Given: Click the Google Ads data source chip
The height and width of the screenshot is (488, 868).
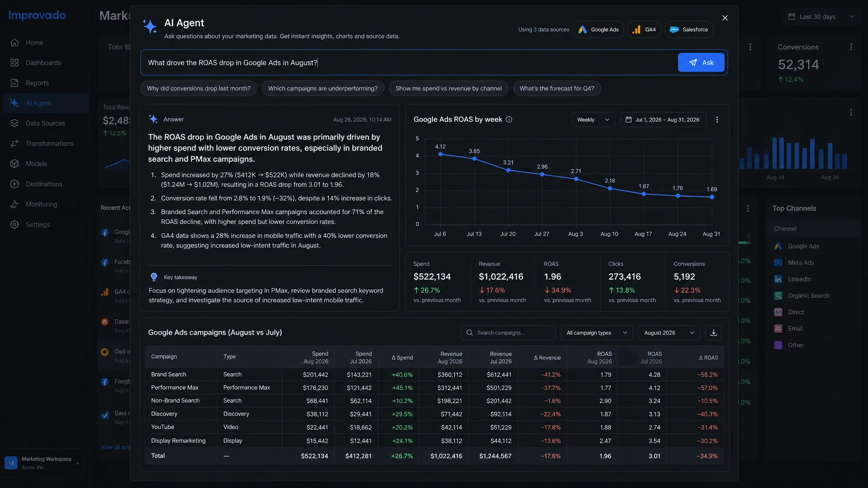Looking at the screenshot, I should point(598,29).
